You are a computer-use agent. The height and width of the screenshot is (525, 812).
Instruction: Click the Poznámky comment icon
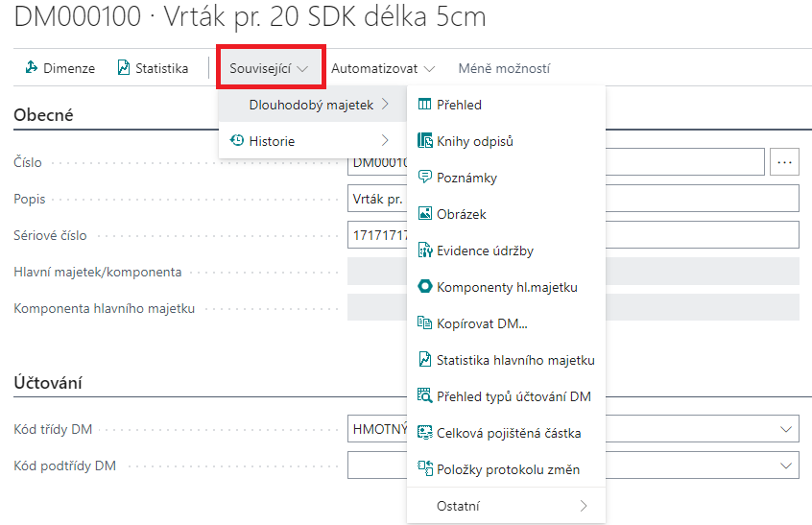coord(425,178)
